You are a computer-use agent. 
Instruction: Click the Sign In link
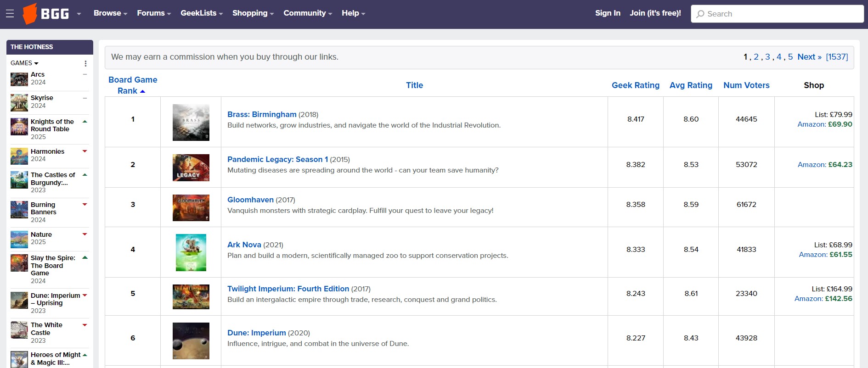pos(607,13)
